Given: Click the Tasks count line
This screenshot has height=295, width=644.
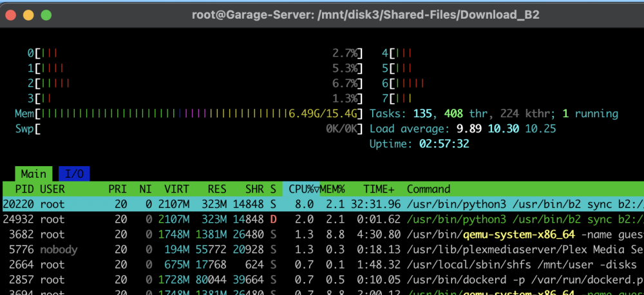Looking at the screenshot, I should click(x=494, y=114).
